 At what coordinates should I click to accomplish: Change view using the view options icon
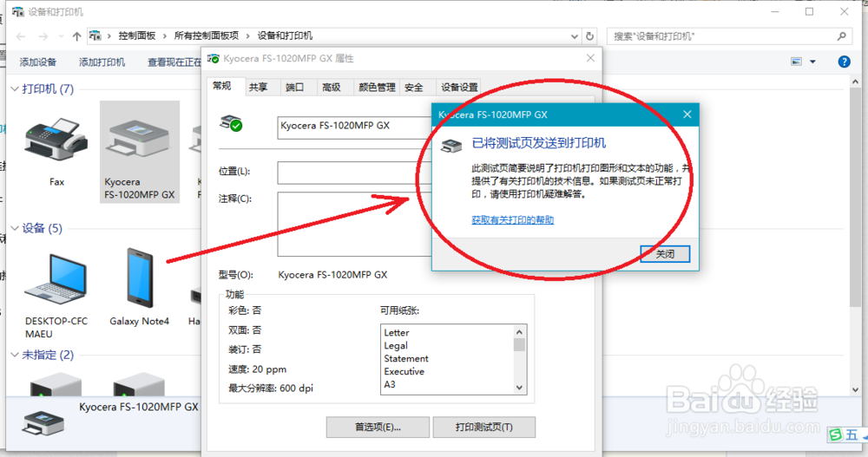(796, 62)
